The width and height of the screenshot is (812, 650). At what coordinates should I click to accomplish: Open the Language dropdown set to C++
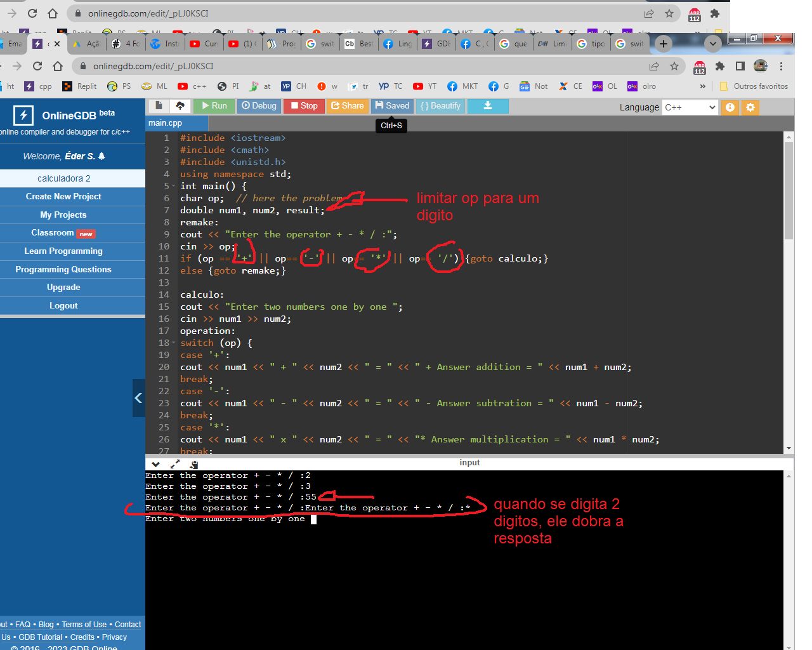pos(690,107)
